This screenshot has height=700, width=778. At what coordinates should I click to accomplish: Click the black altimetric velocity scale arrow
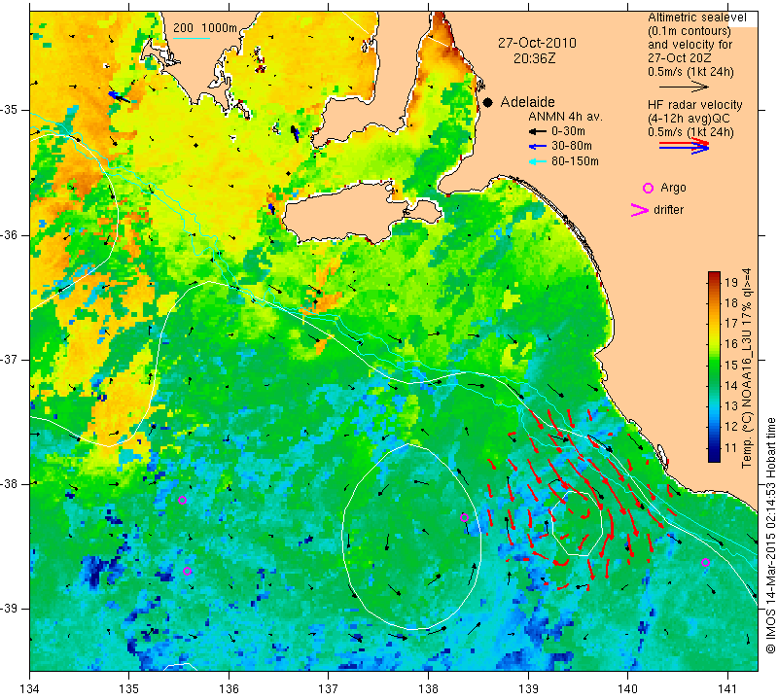(x=685, y=87)
